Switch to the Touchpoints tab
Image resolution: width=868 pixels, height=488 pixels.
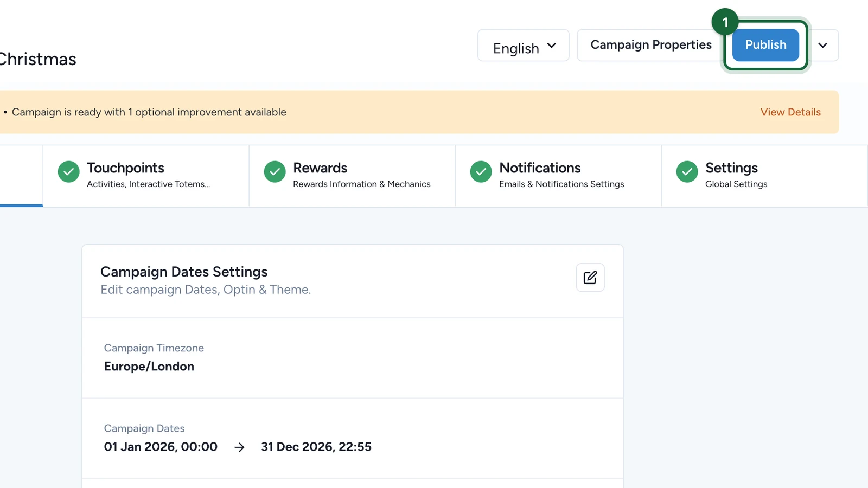click(146, 176)
